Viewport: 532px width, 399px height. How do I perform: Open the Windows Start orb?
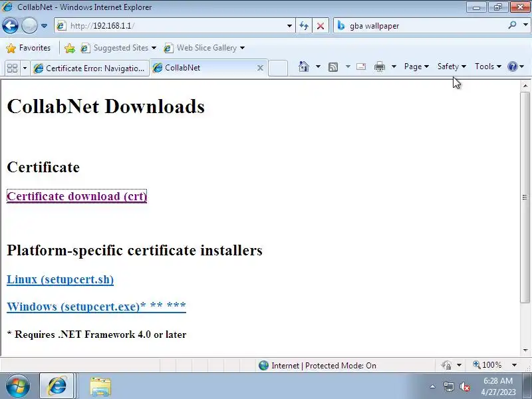[x=17, y=386]
